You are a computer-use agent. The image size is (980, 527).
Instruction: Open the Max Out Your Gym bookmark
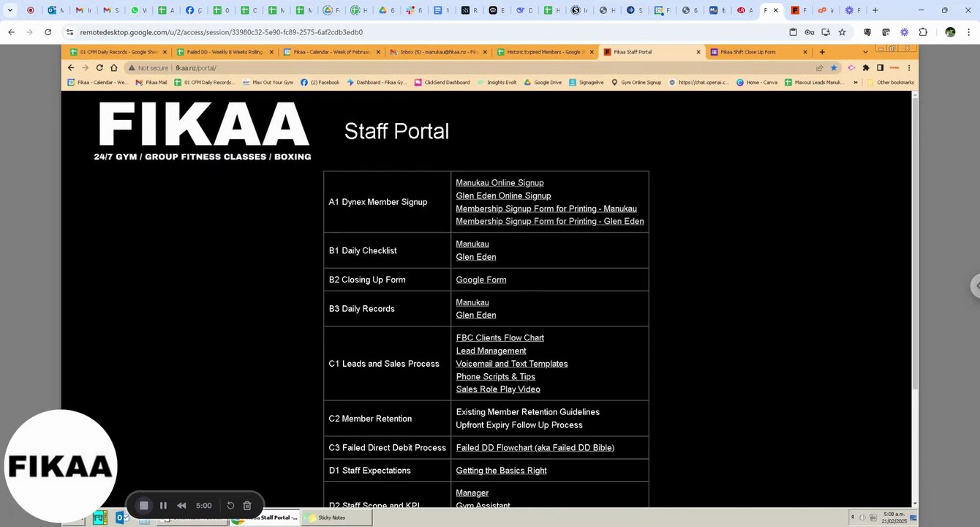(x=268, y=83)
